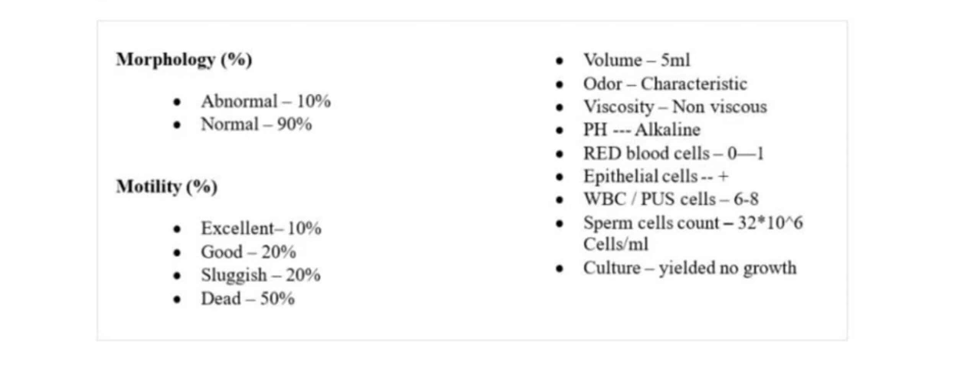Select the Epithelial cells entry

655,176
